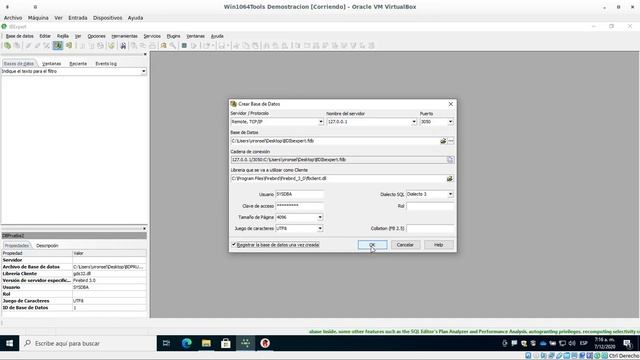Screen dimensions: 640x360
Task: Click OK to create database
Action: click(x=372, y=245)
